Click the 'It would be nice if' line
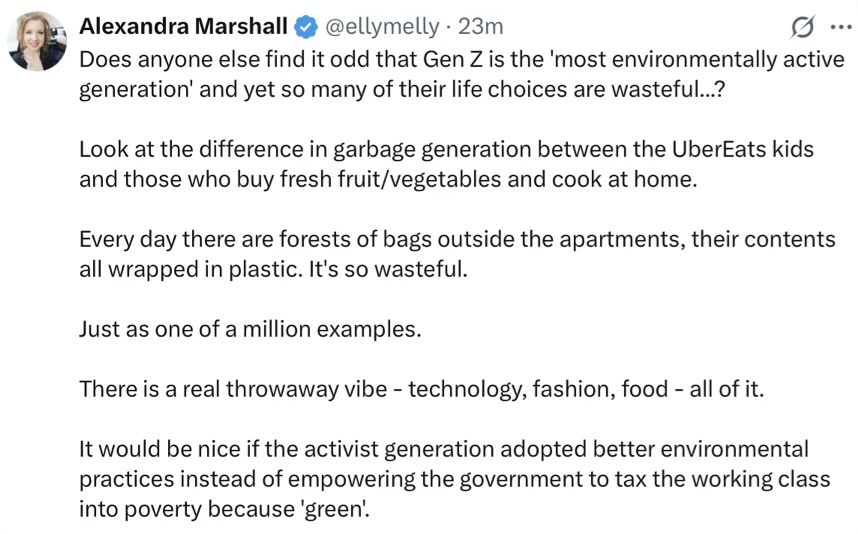This screenshot has width=858, height=534. 444,449
